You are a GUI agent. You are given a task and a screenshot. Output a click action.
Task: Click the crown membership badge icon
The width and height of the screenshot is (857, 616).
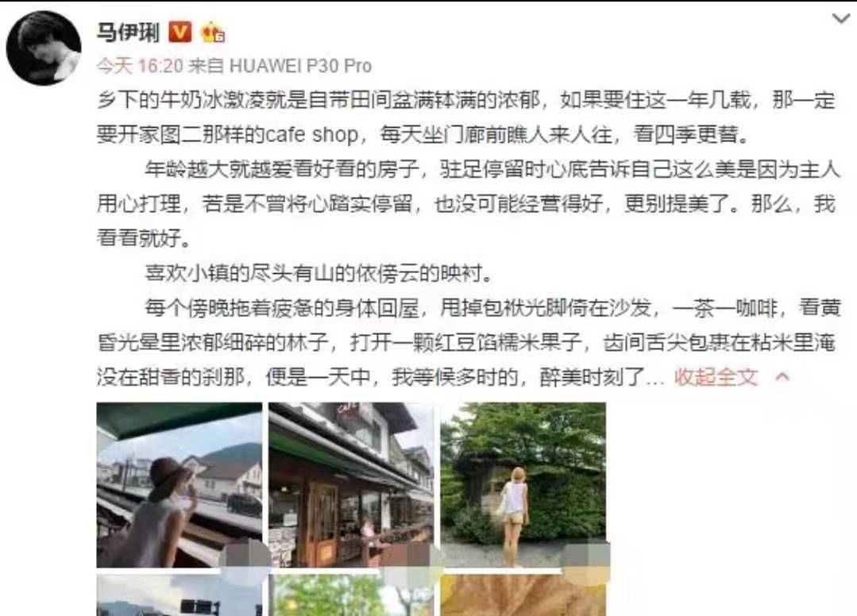(x=213, y=33)
